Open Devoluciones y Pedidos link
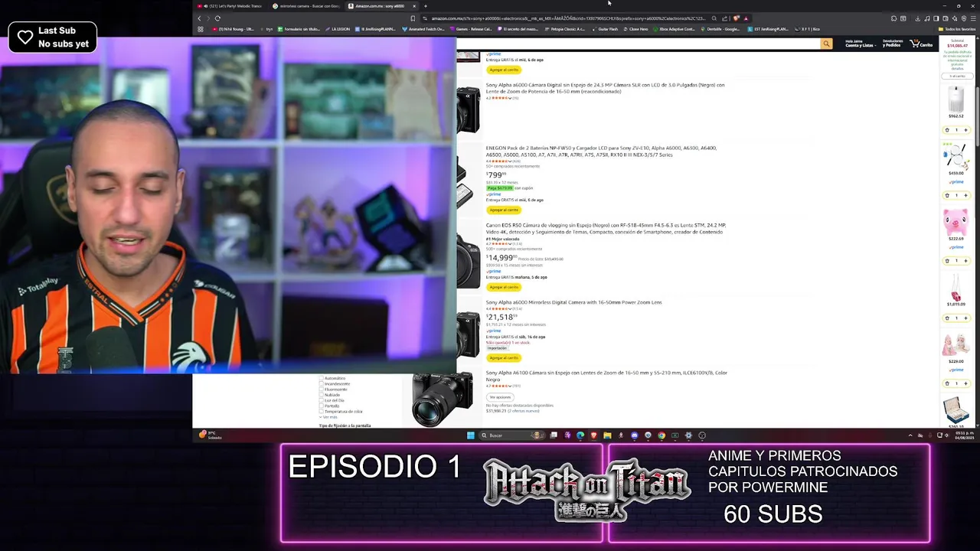980x551 pixels. tap(893, 44)
